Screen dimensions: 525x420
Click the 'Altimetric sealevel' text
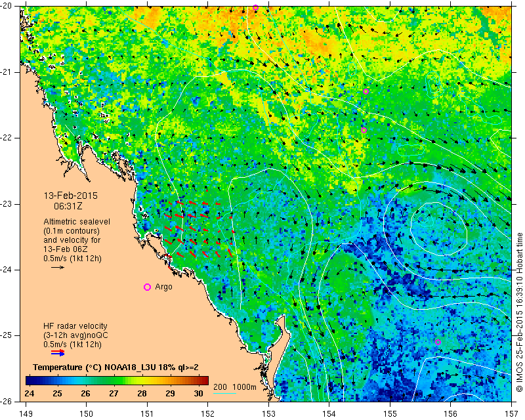click(77, 222)
